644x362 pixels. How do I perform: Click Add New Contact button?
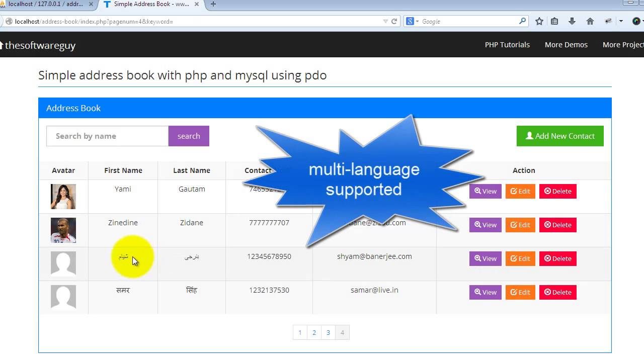[560, 136]
